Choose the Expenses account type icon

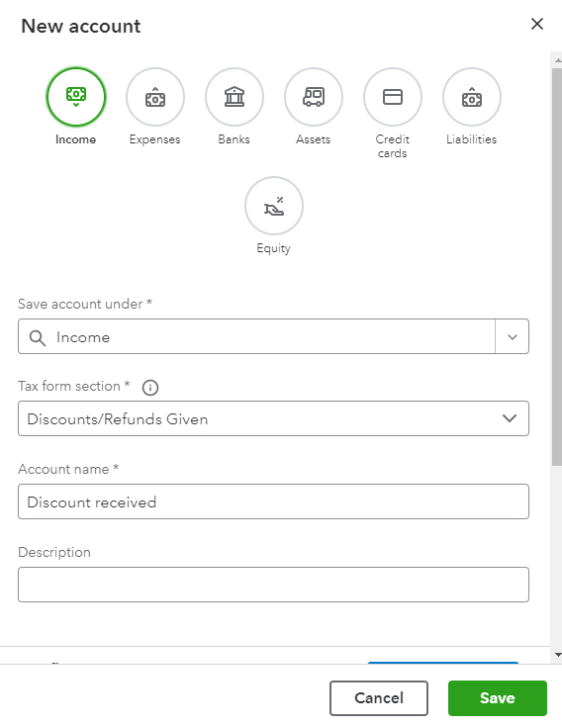point(155,97)
